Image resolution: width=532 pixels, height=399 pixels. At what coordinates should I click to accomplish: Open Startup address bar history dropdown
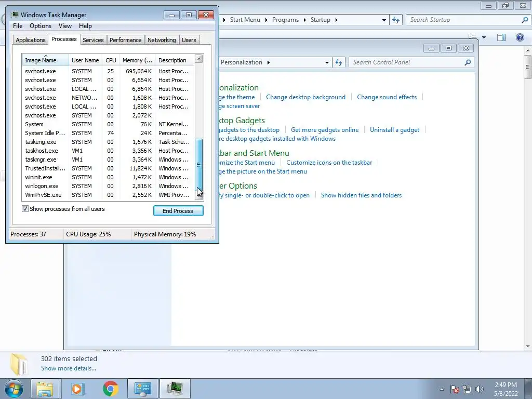coord(384,20)
